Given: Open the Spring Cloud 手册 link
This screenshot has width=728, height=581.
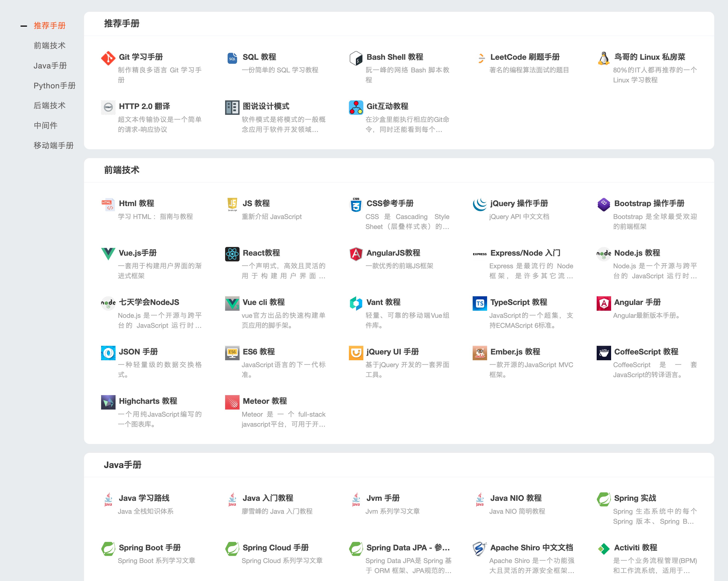Looking at the screenshot, I should pyautogui.click(x=276, y=548).
